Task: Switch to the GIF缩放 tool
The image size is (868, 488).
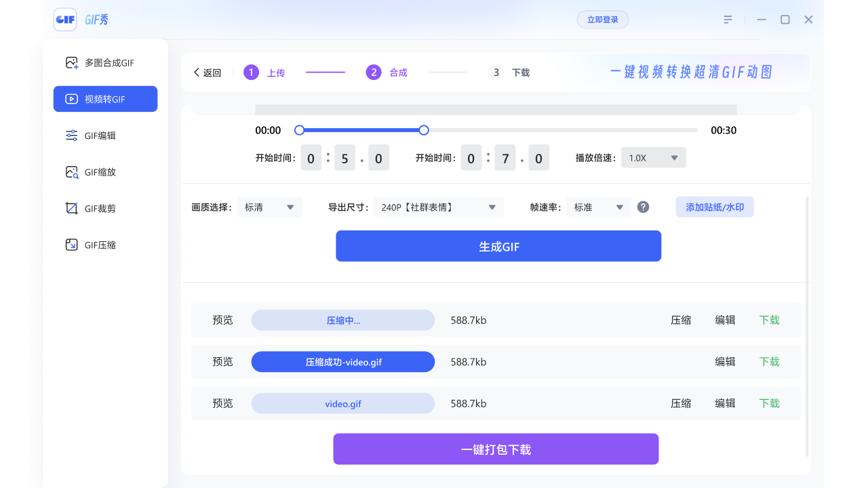Action: (105, 171)
